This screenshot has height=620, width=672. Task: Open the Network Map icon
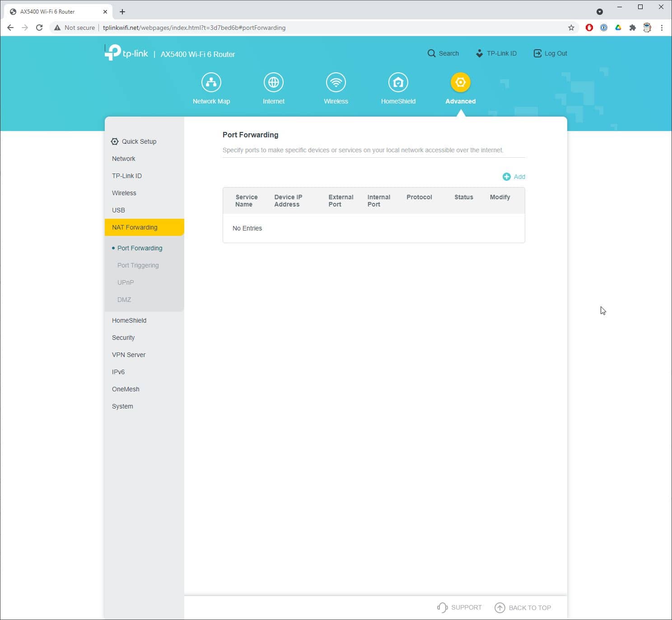211,82
